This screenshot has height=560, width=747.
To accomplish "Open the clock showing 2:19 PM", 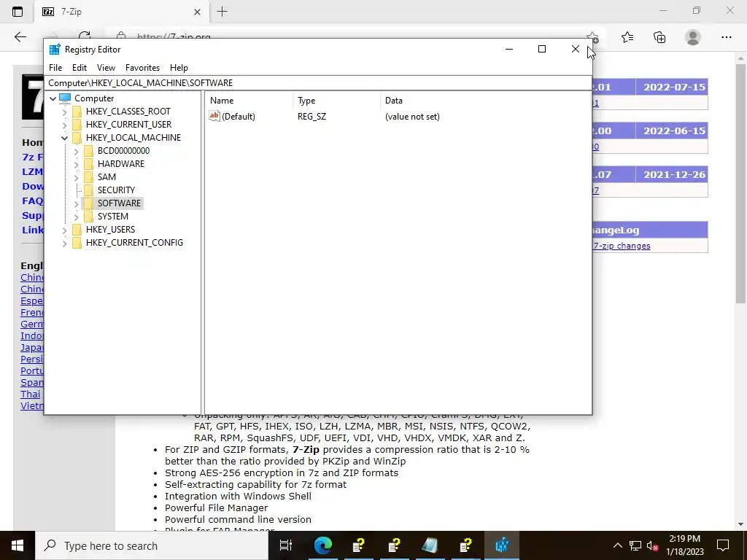I will [684, 545].
